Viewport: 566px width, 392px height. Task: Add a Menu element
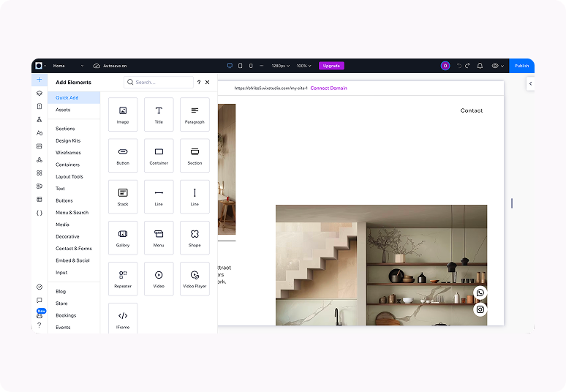click(159, 238)
